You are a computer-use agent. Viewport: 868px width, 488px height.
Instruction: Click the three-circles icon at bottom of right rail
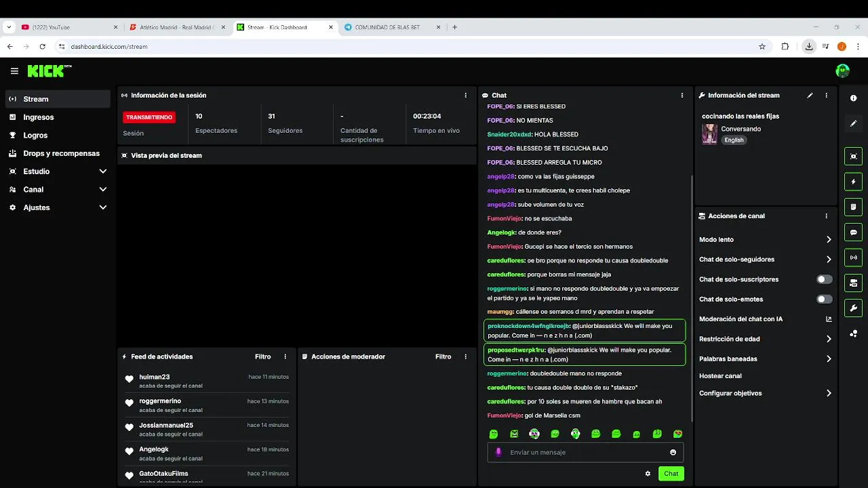tap(853, 333)
